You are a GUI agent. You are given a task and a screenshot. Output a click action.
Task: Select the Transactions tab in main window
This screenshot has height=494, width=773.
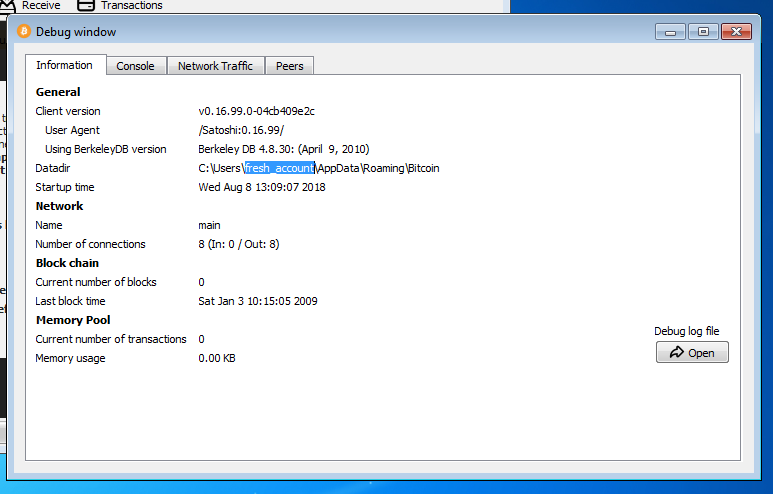(x=119, y=5)
